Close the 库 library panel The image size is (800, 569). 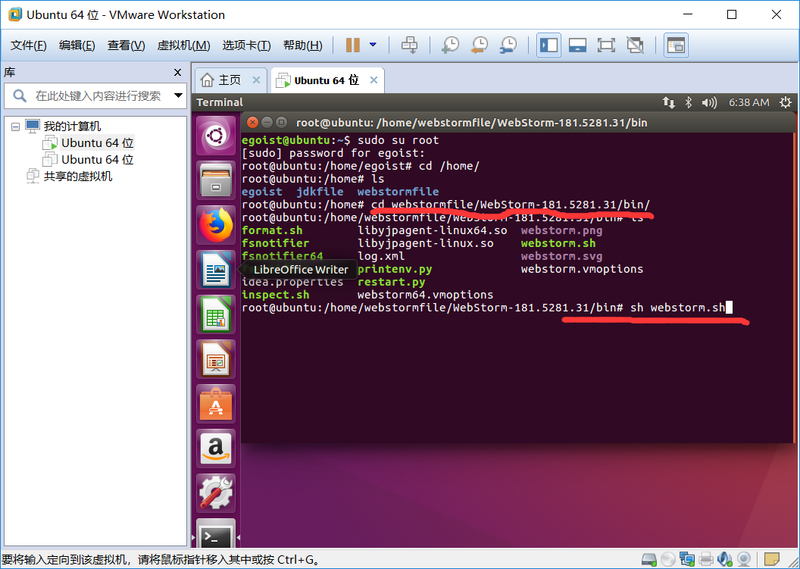click(178, 72)
